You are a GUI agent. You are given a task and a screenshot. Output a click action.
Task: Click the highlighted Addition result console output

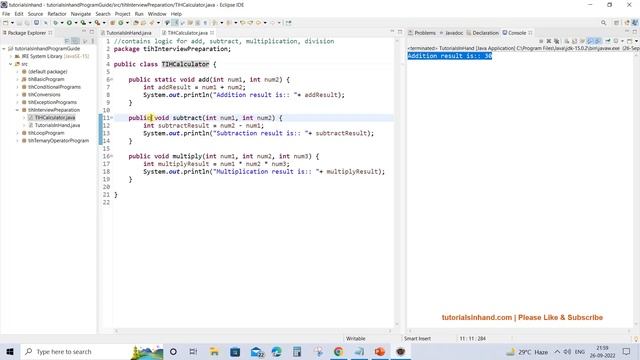click(449, 56)
